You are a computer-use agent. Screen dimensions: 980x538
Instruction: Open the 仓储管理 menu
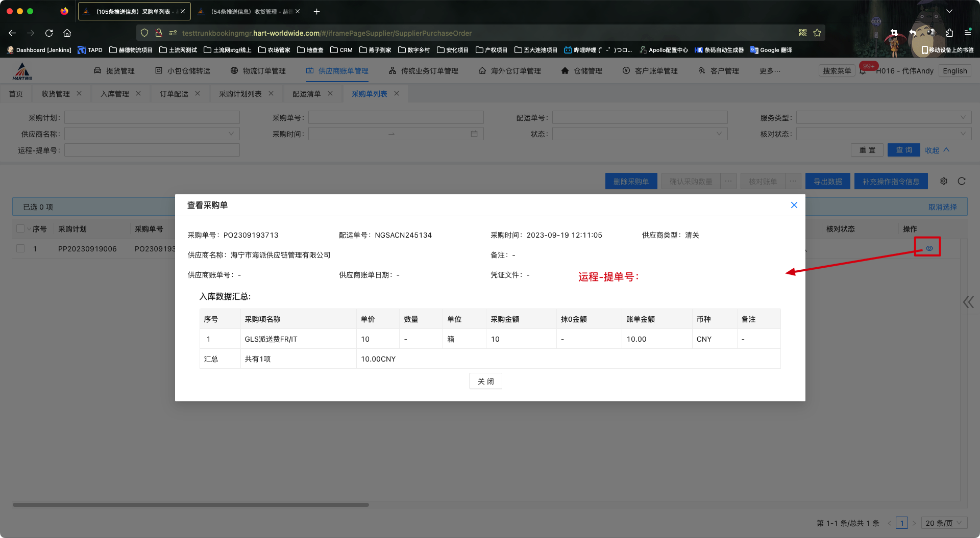click(582, 71)
